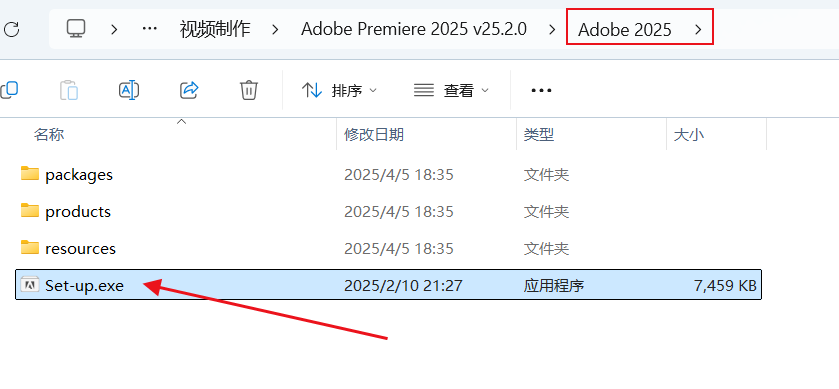Image resolution: width=839 pixels, height=389 pixels.
Task: Navigate to 视频制作 breadcrumb folder
Action: tap(215, 29)
